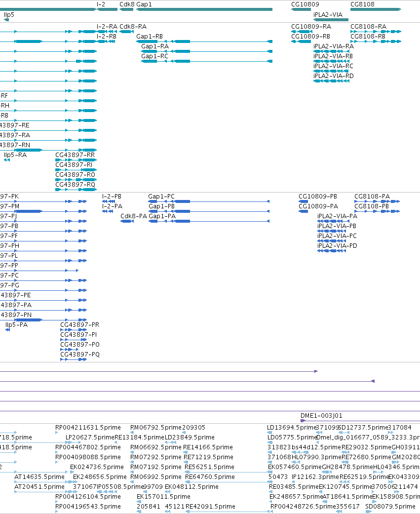
Task: Pick the iPLA2-VIA-PA protein
Action: [x=338, y=216]
